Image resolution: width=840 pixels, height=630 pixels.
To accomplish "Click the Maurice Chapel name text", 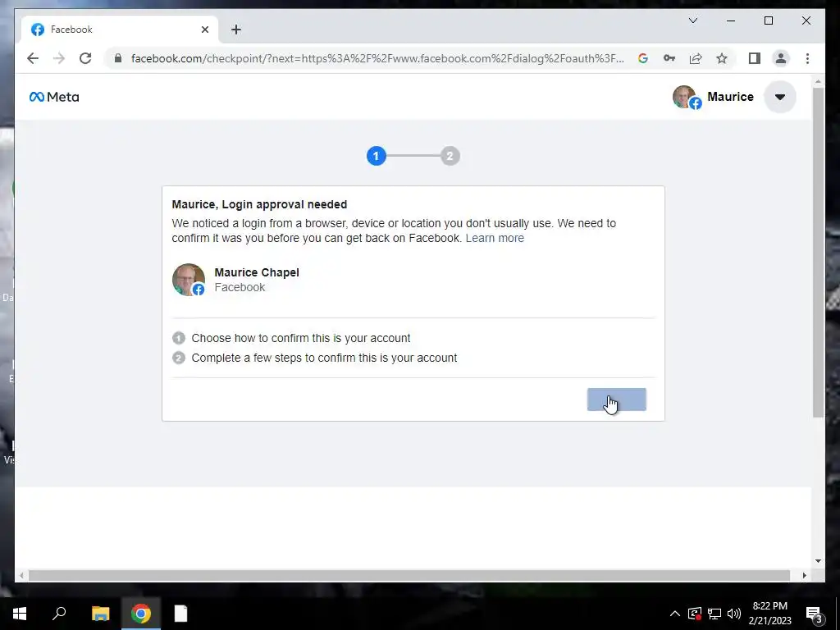I will click(x=257, y=272).
